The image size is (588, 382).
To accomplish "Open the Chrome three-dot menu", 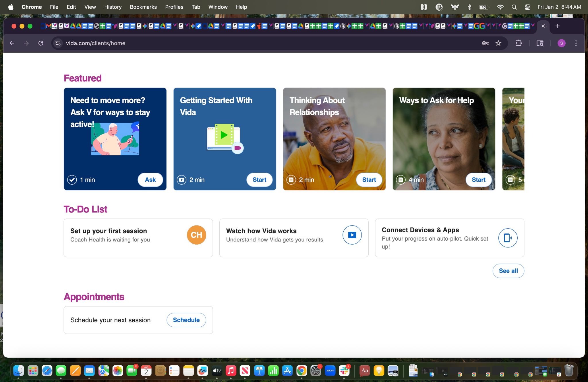I will 576,43.
